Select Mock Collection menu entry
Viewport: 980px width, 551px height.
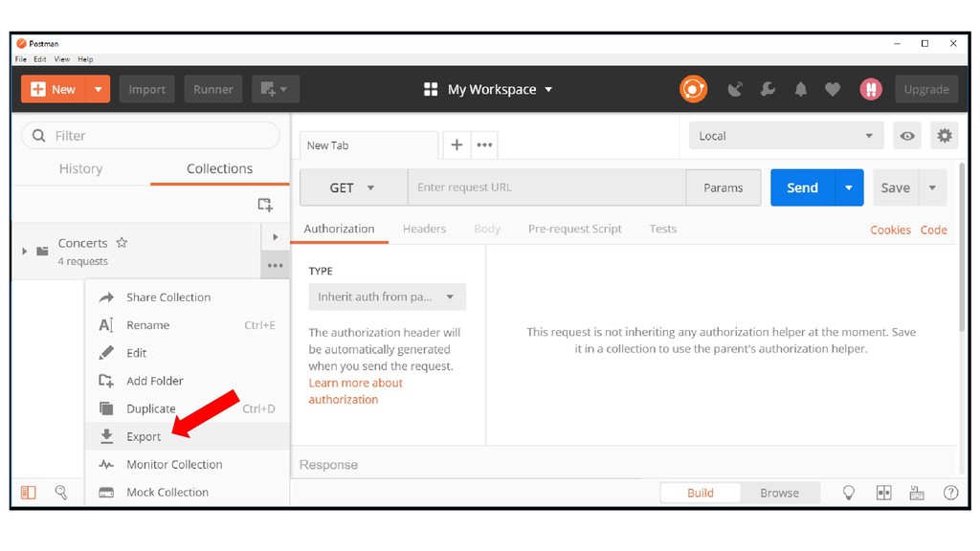pos(187,493)
